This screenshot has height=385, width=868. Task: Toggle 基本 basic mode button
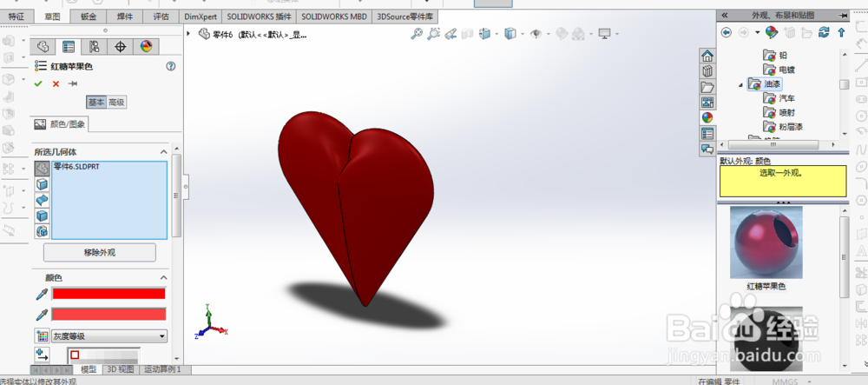click(95, 102)
